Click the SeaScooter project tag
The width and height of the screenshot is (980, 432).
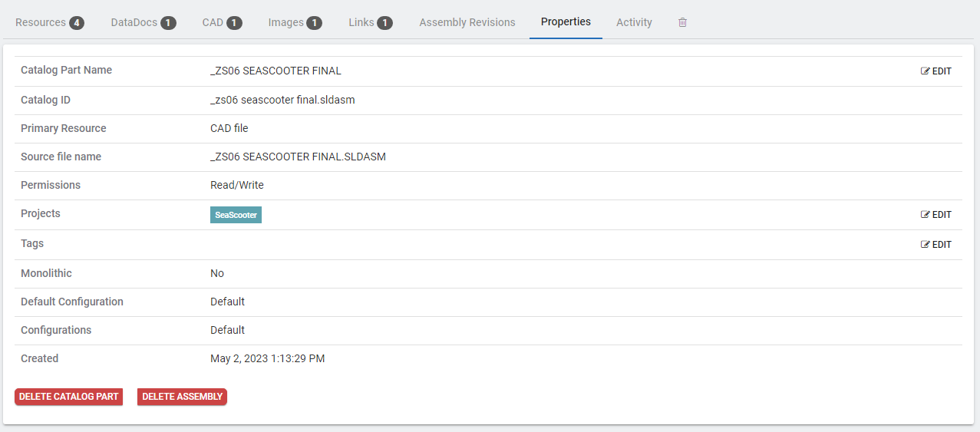(236, 215)
